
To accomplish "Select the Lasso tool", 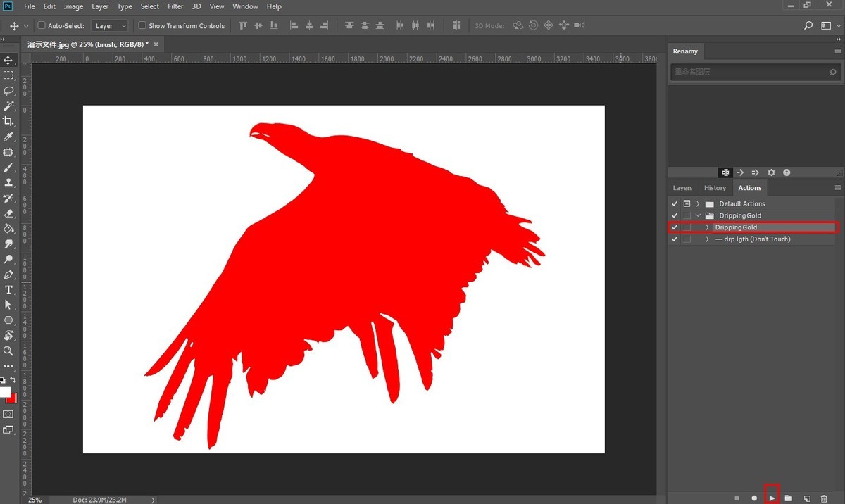I will coord(8,91).
